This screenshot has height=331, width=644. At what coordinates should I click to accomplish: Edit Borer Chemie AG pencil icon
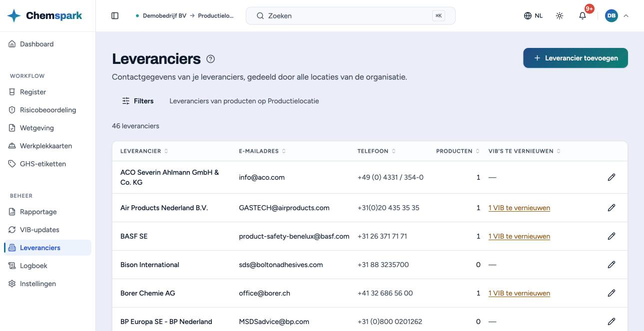coord(612,293)
